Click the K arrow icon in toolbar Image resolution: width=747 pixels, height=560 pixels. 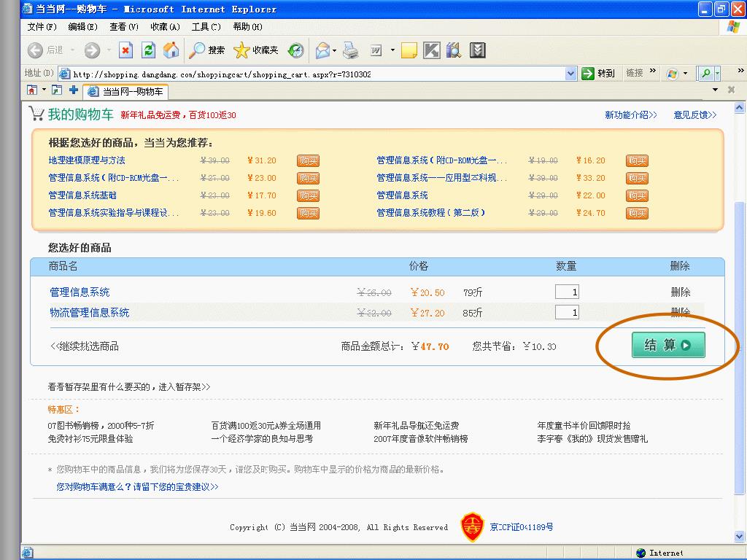pyautogui.click(x=432, y=50)
